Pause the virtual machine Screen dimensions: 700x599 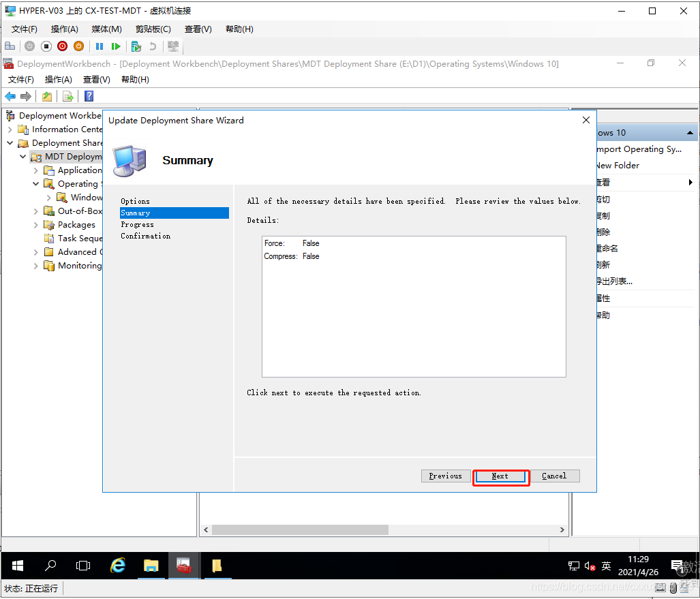pyautogui.click(x=100, y=46)
